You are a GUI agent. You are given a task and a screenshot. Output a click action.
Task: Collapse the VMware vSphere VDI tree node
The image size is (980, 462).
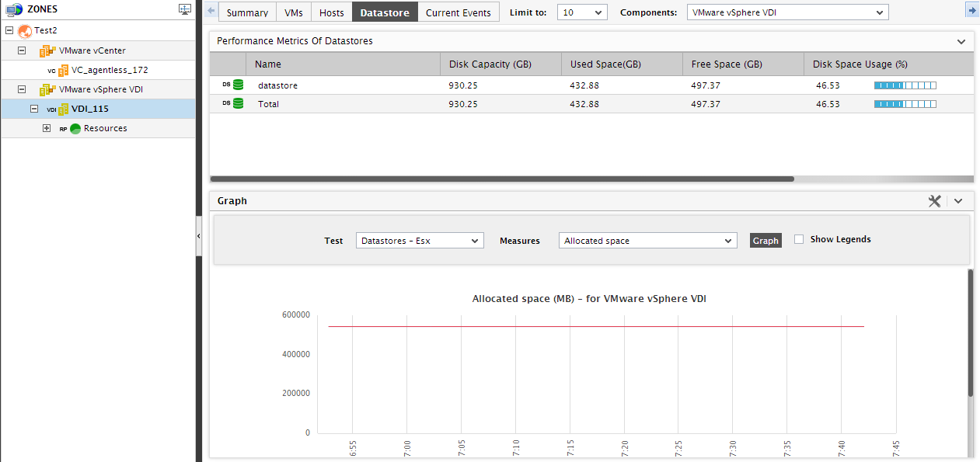(22, 89)
